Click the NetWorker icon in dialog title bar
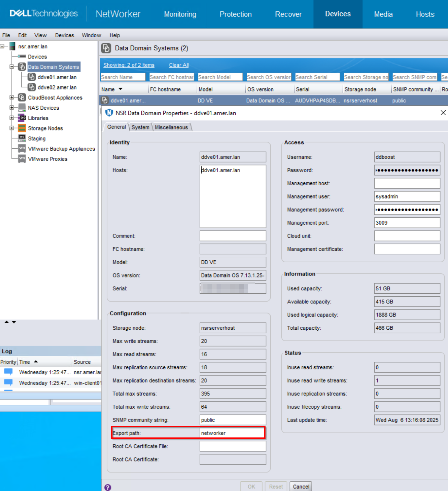Image resolution: width=448 pixels, height=491 pixels. pos(109,113)
